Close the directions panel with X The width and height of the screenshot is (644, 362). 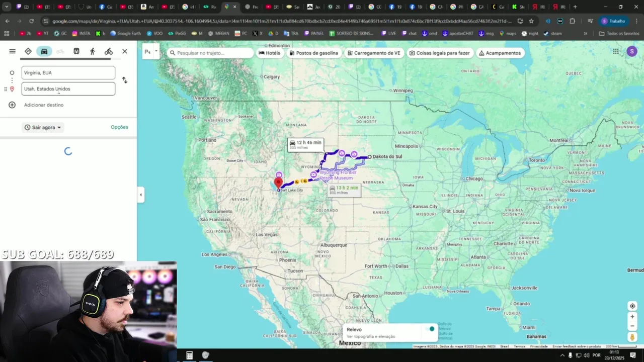tap(125, 51)
